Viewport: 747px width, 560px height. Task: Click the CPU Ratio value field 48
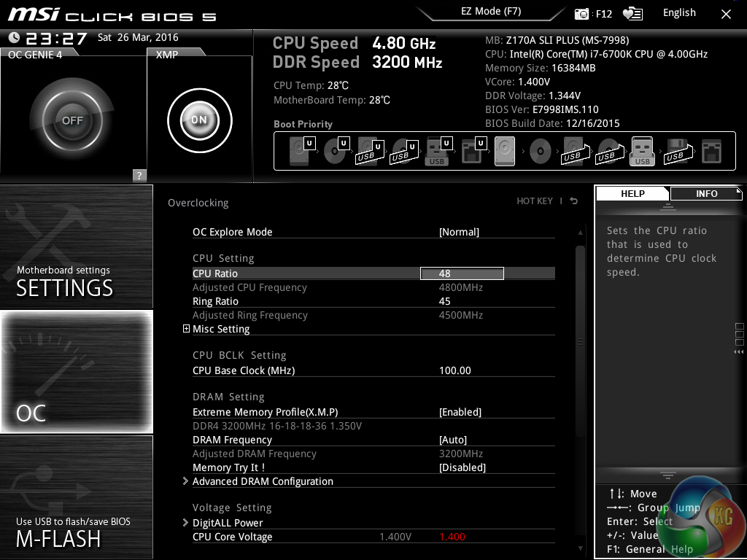(x=462, y=273)
